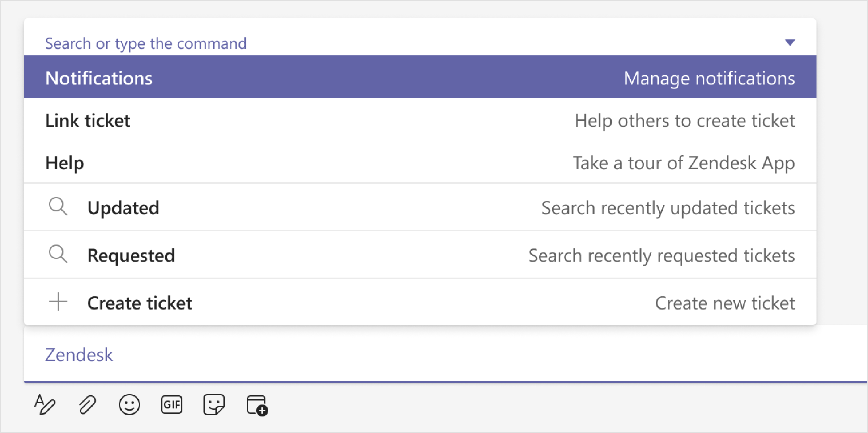The width and height of the screenshot is (868, 433).
Task: Click the magnifier icon next to Requested
Action: (x=58, y=255)
